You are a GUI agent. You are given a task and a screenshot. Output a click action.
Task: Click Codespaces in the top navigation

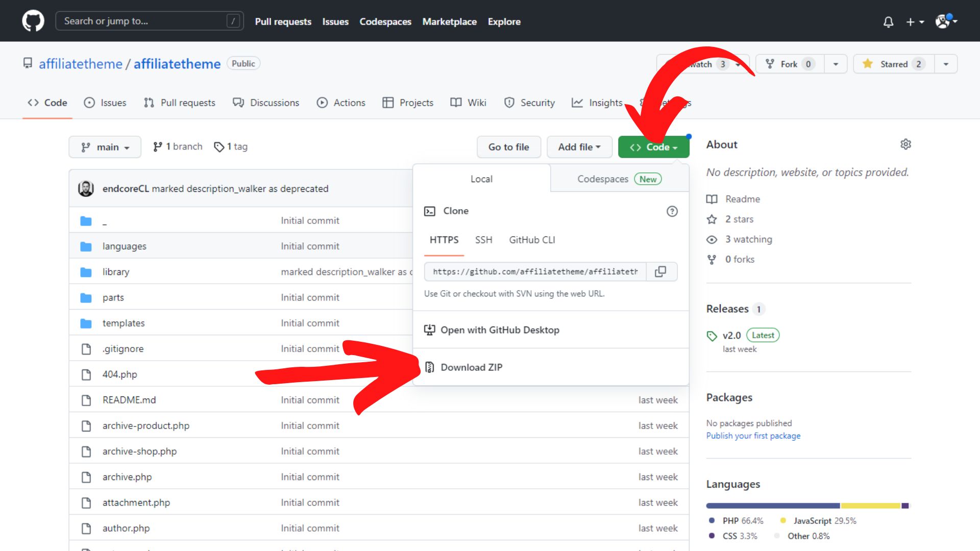[x=385, y=21]
